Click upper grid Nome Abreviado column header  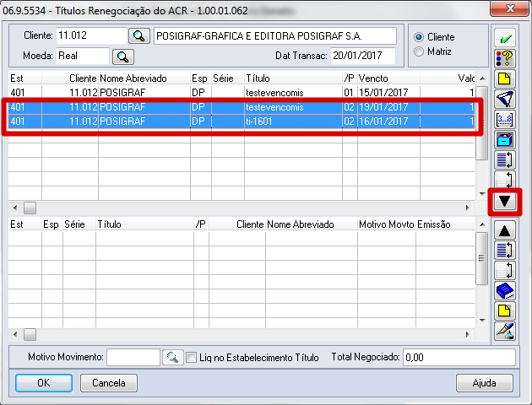click(144, 78)
